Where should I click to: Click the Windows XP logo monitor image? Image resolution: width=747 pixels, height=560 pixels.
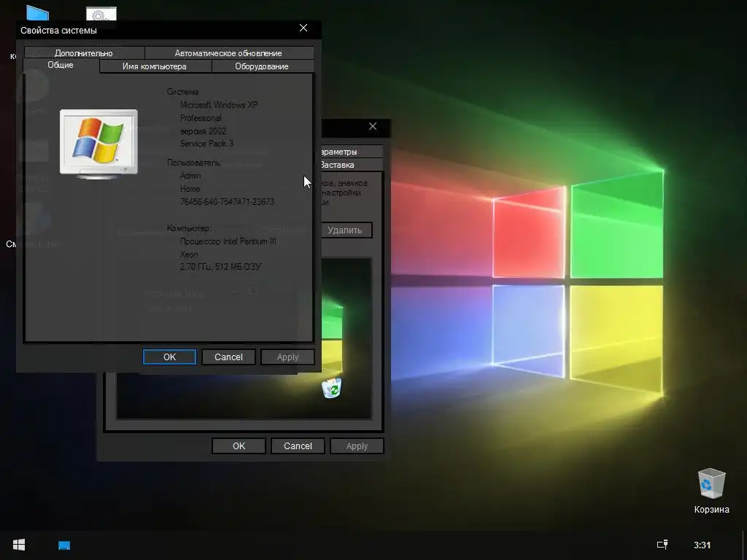coord(98,144)
